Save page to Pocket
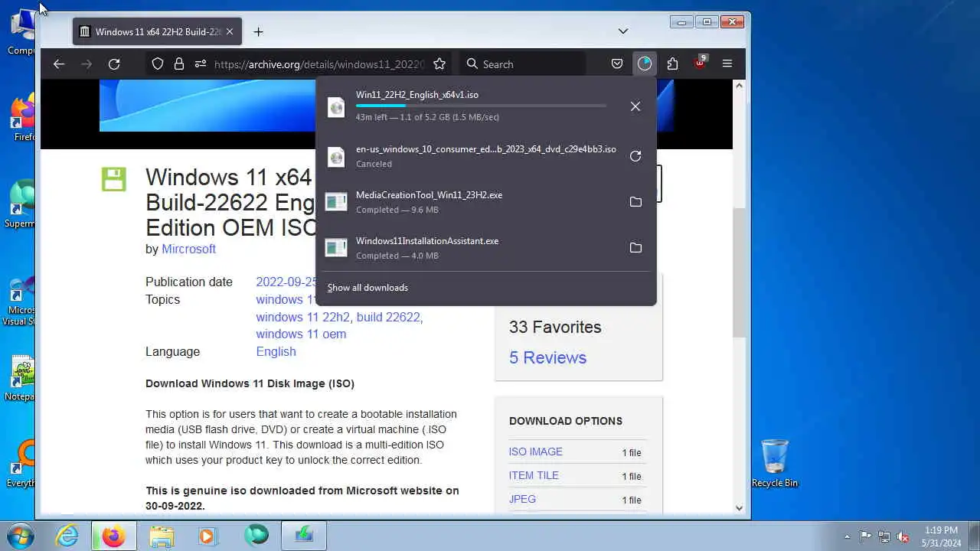980x551 pixels. pos(617,64)
